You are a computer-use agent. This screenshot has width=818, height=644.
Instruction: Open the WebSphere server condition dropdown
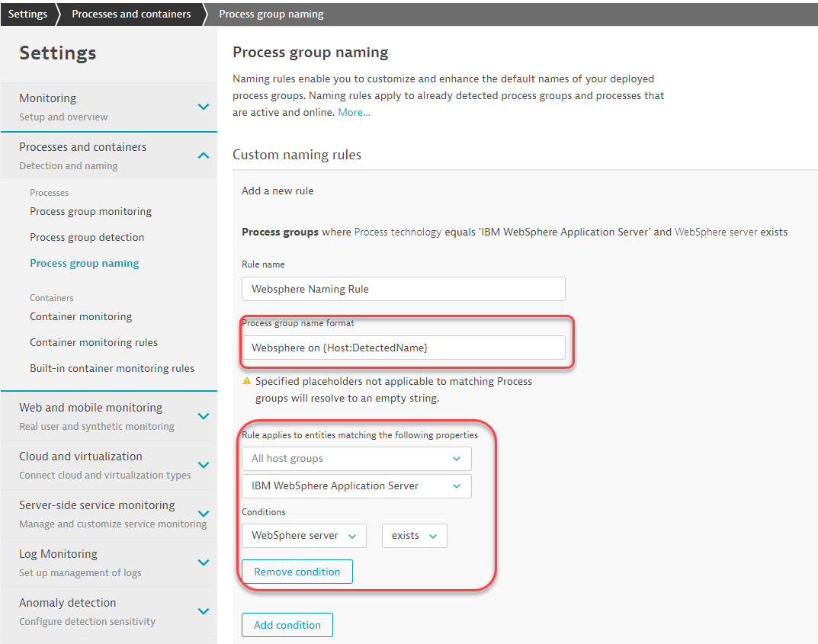tap(304, 536)
